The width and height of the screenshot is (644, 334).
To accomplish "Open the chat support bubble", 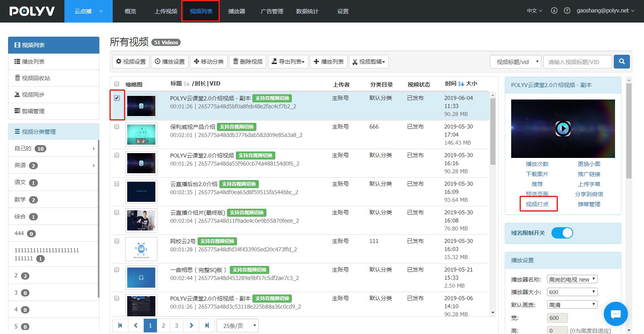I will click(x=616, y=314).
